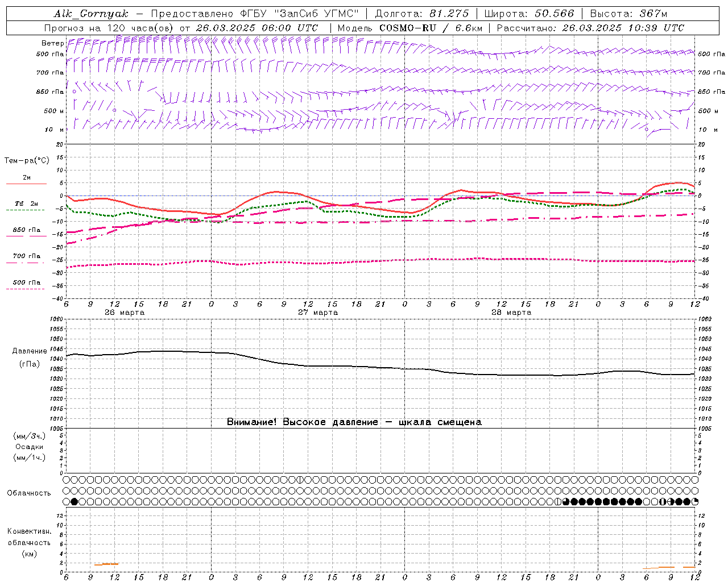Click the 'Ветер' wind panel label
This screenshot has width=728, height=582.
52,43
